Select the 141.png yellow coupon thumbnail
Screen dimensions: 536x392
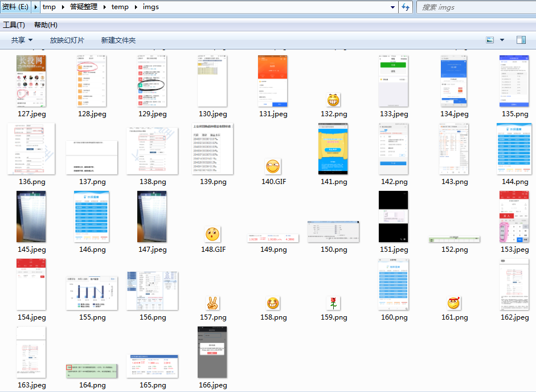pyautogui.click(x=333, y=149)
